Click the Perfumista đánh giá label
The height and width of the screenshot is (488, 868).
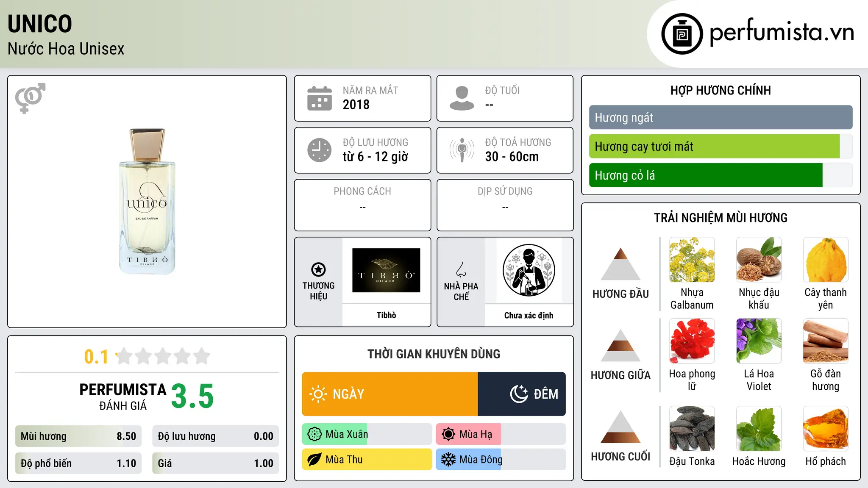pos(123,397)
